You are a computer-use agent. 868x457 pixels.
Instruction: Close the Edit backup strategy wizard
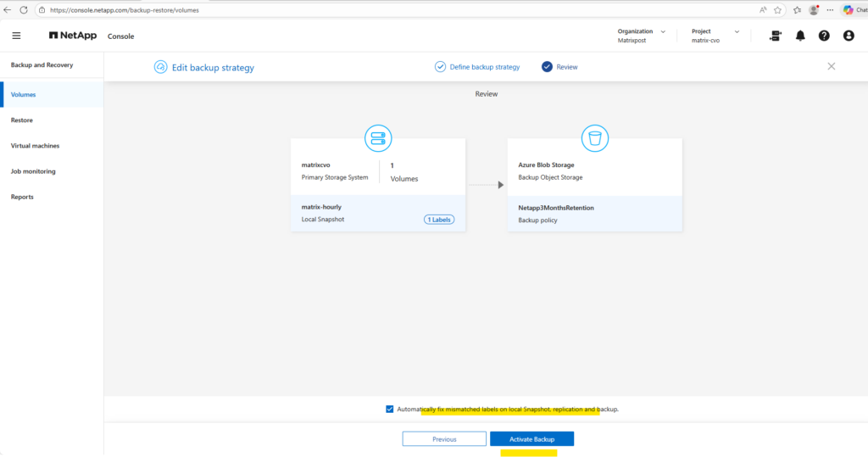click(831, 66)
